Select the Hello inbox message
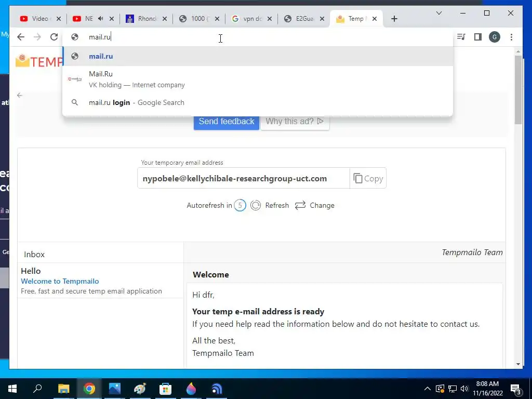Screen dimensions: 532x399 coord(100,281)
